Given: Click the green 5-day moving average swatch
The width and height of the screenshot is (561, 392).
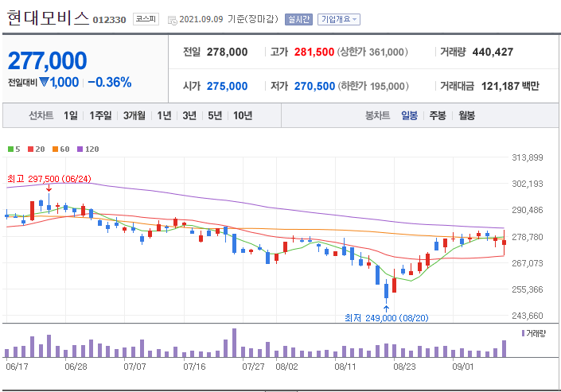Looking at the screenshot, I should point(10,149).
